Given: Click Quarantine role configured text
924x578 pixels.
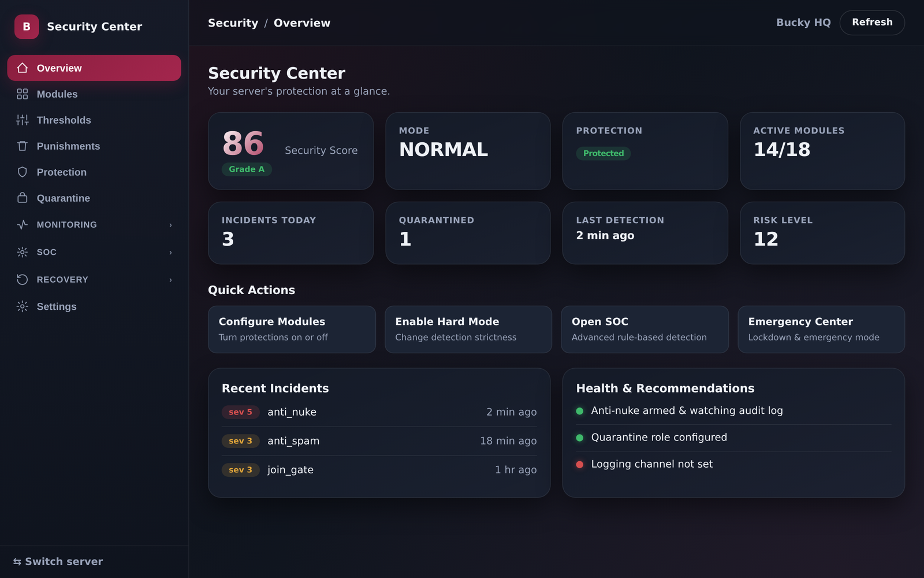Looking at the screenshot, I should pos(659,438).
